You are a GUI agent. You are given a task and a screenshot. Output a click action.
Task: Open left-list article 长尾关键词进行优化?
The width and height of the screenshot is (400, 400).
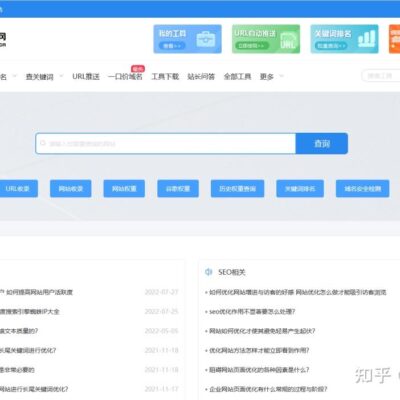click(28, 350)
